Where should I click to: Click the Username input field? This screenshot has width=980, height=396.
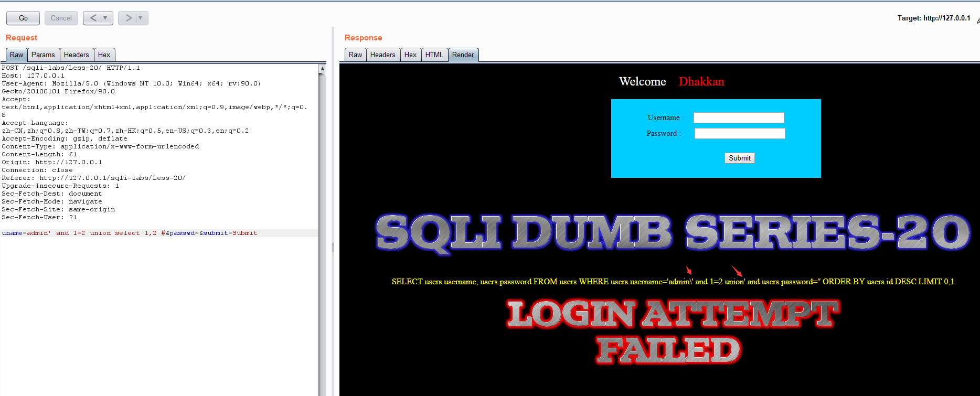[739, 117]
